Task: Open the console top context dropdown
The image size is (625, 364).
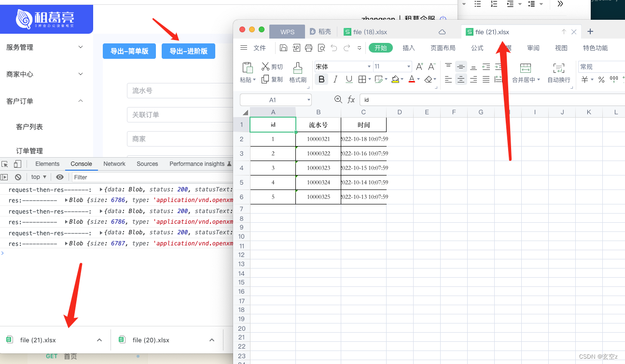Action: 39,177
